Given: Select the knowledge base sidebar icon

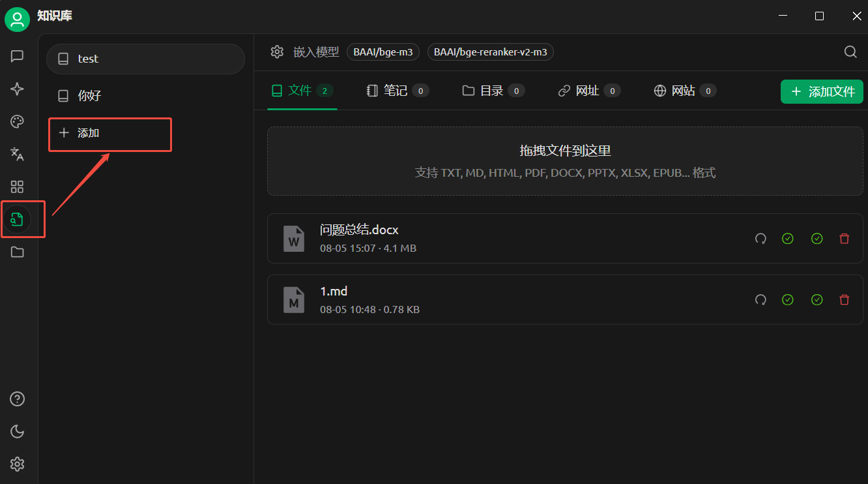Looking at the screenshot, I should [x=18, y=220].
